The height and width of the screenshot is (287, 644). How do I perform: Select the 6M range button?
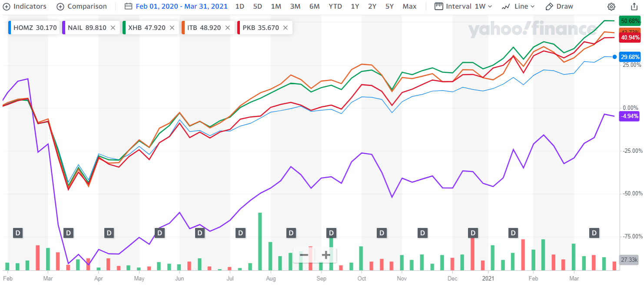click(x=315, y=6)
